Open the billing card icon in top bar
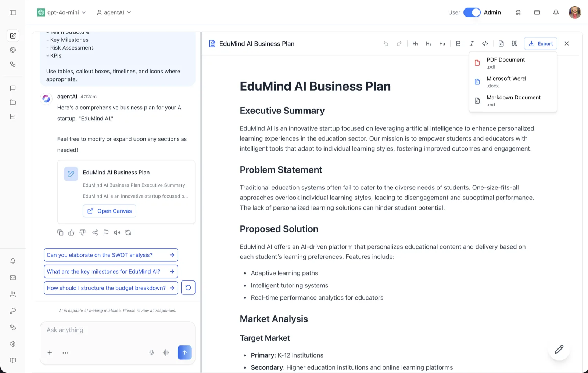Viewport: 588px width, 373px height. tap(537, 12)
